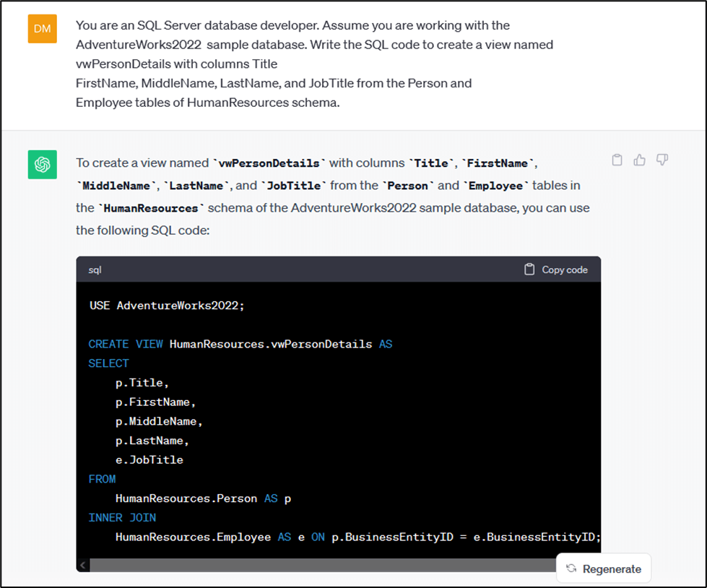Click the SELECT keyword in the code
The image size is (707, 588).
(x=108, y=363)
